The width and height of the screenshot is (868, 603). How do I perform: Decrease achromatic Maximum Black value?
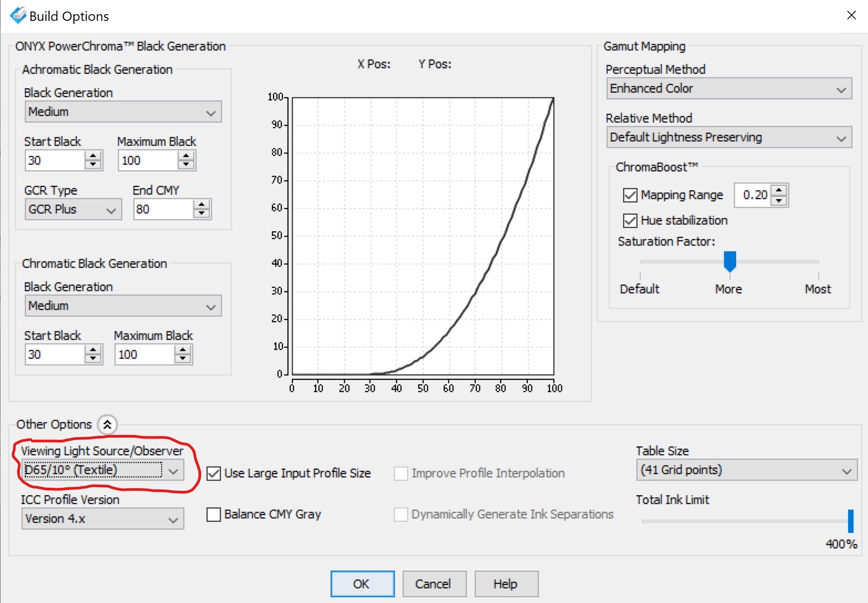tap(186, 165)
